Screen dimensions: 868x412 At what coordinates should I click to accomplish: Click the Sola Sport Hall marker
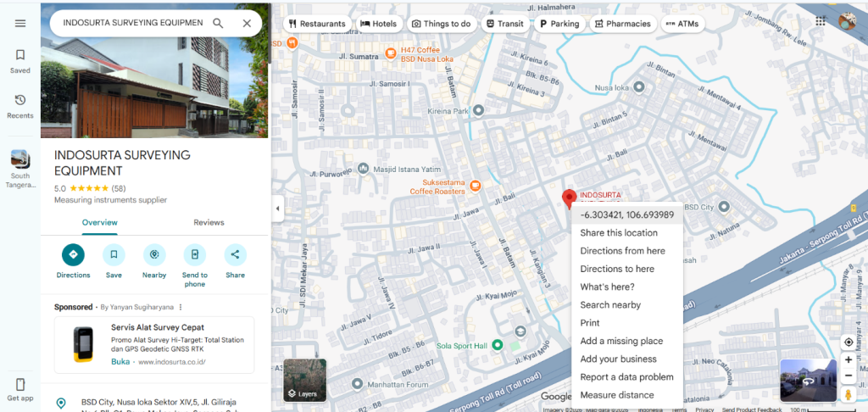pos(497,345)
